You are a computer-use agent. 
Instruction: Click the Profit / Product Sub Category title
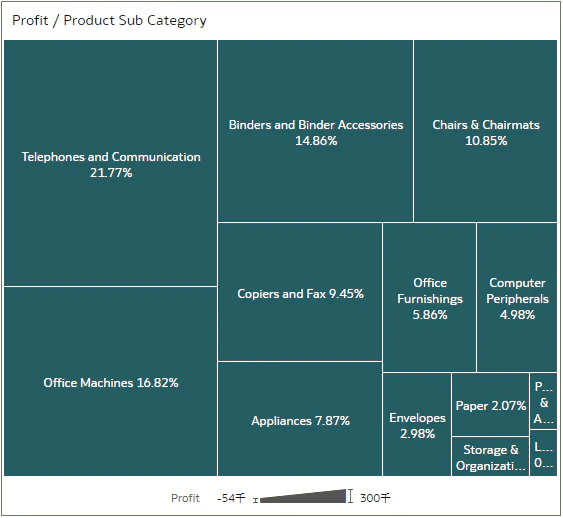click(x=109, y=20)
